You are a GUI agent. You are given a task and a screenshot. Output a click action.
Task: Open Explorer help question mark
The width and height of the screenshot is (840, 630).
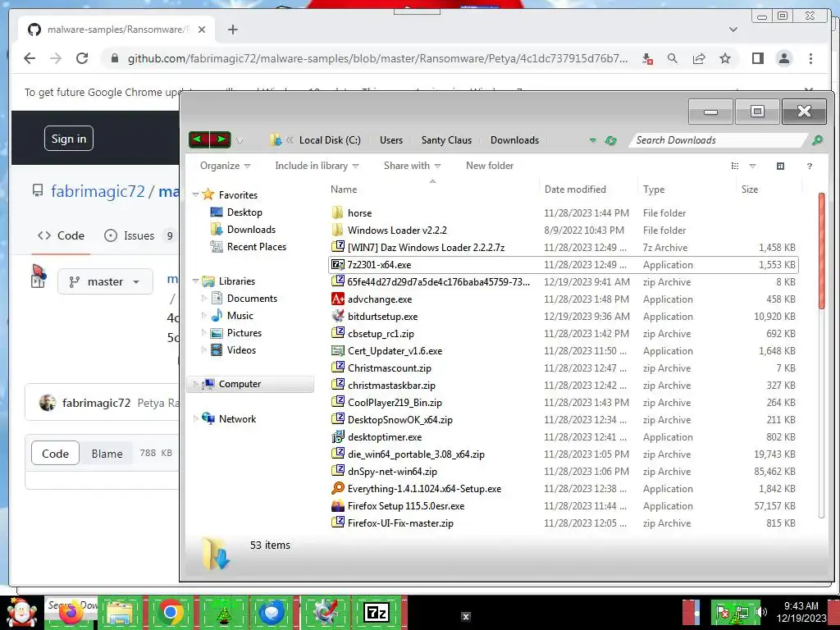809,166
